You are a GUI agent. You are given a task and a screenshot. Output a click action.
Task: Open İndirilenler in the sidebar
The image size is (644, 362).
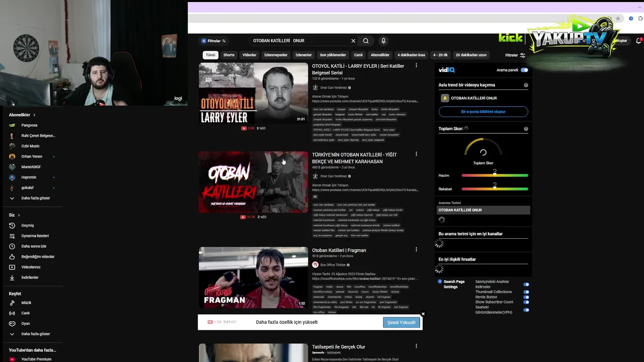(x=30, y=278)
